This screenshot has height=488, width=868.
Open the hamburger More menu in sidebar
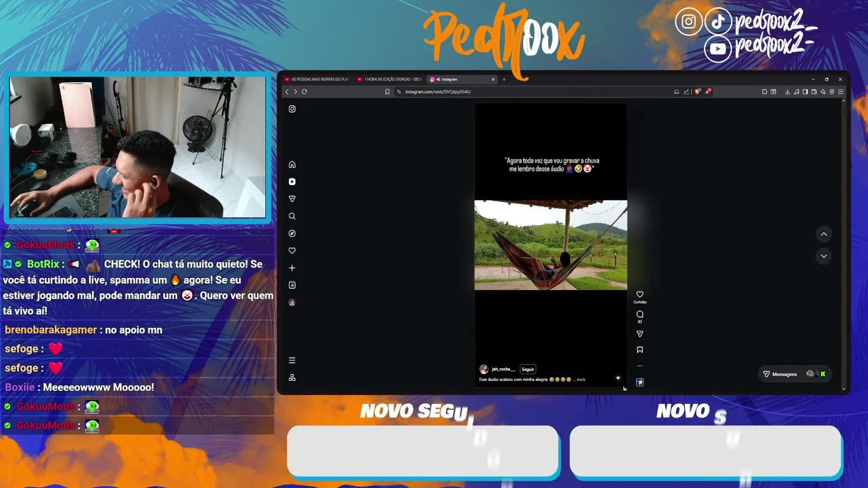[292, 361]
